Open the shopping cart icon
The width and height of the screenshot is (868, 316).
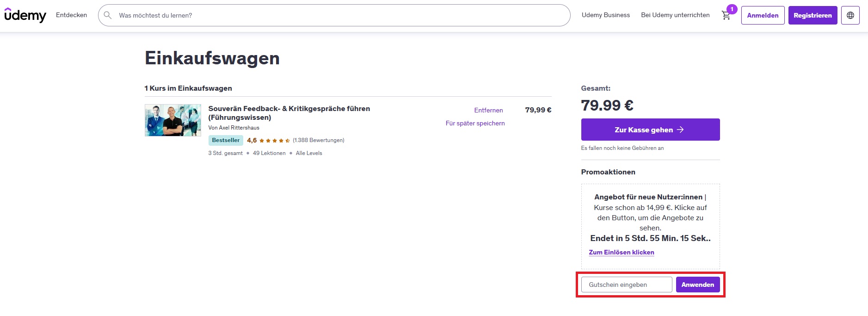point(726,15)
